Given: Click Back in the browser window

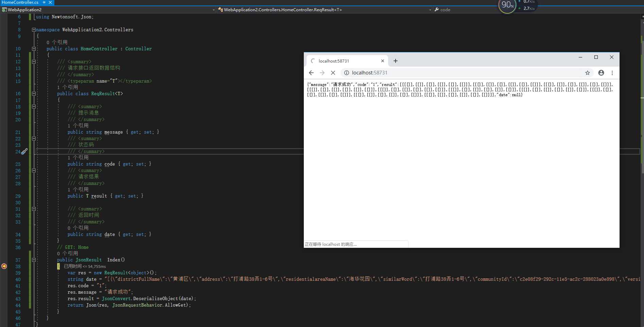Looking at the screenshot, I should pyautogui.click(x=311, y=73).
